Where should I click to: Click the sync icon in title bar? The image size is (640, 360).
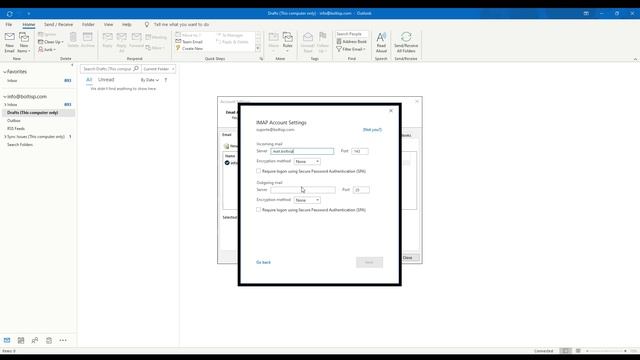(10, 13)
